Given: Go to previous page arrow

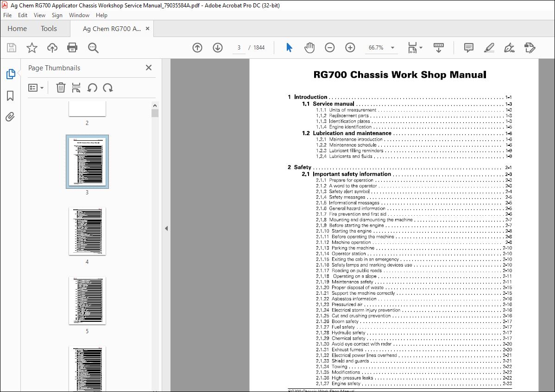Looking at the screenshot, I should pos(197,48).
